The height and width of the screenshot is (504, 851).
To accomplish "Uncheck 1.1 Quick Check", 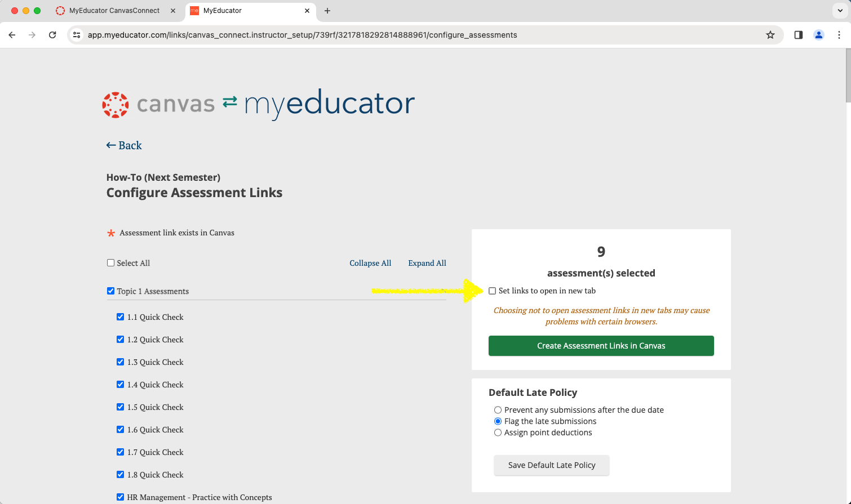I will coord(120,317).
